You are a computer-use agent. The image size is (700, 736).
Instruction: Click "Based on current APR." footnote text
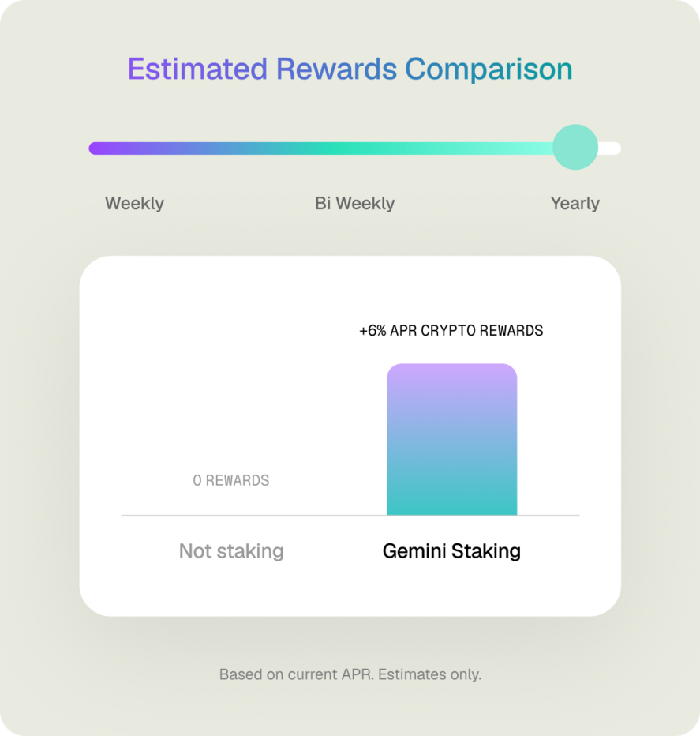[x=298, y=674]
